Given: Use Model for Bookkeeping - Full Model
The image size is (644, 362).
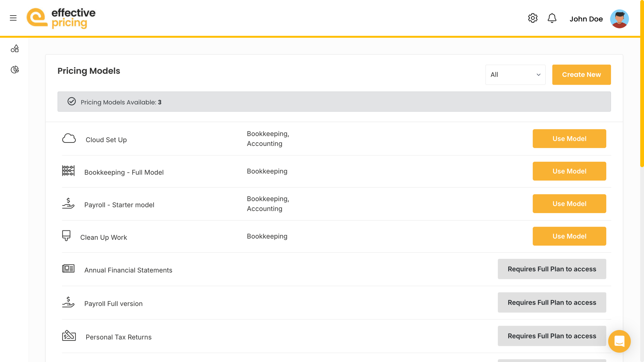Looking at the screenshot, I should [x=569, y=171].
